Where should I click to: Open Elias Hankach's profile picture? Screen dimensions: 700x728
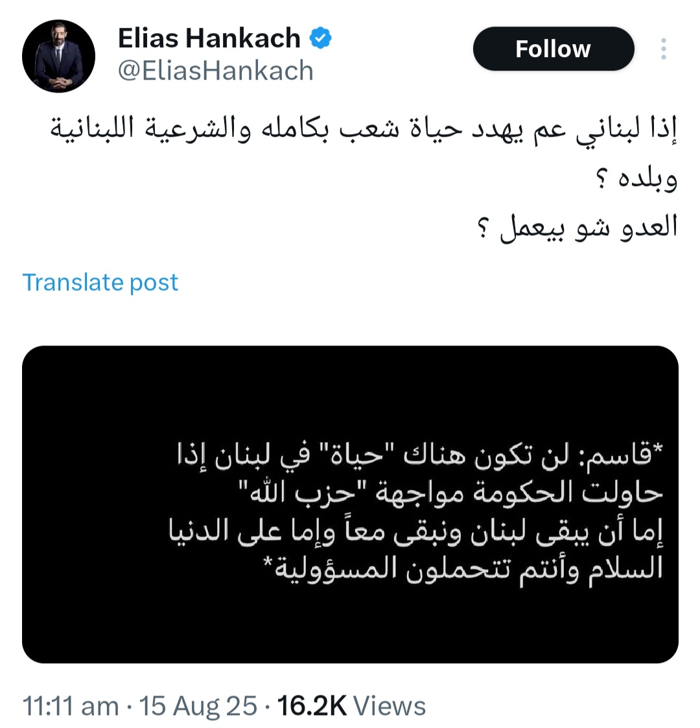(58, 56)
